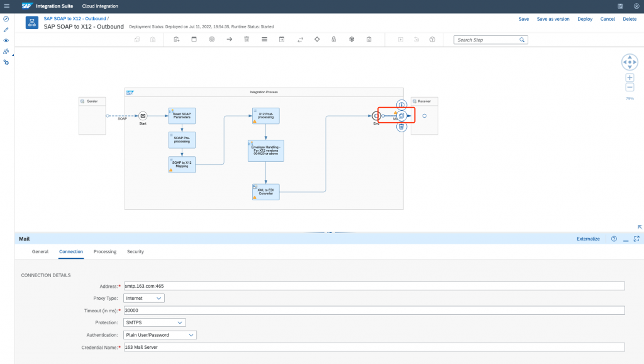Open the Message Transformers palette icon

(x=265, y=40)
